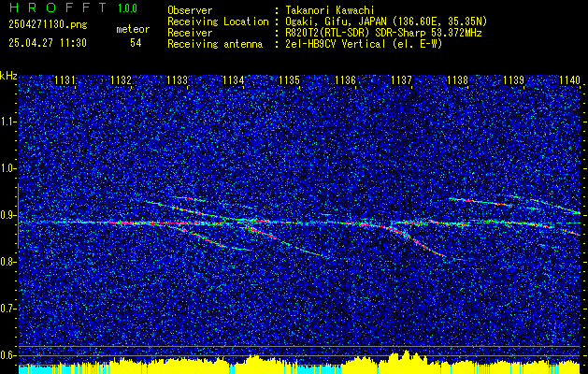588x374 pixels.
Task: Click the meteor count value 54
Action: (x=136, y=43)
